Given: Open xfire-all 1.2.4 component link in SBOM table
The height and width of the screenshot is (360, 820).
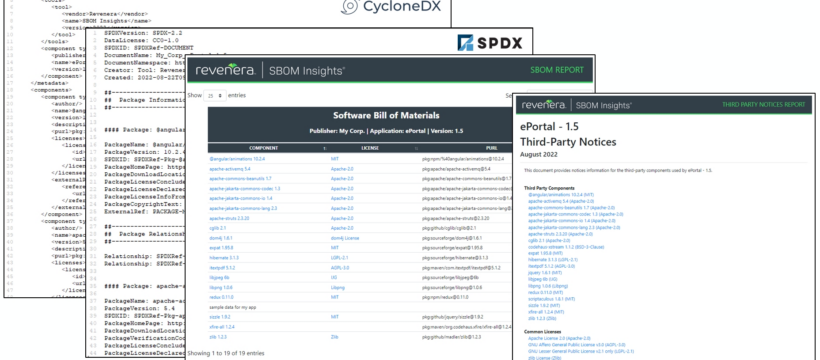Looking at the screenshot, I should click(x=222, y=327).
